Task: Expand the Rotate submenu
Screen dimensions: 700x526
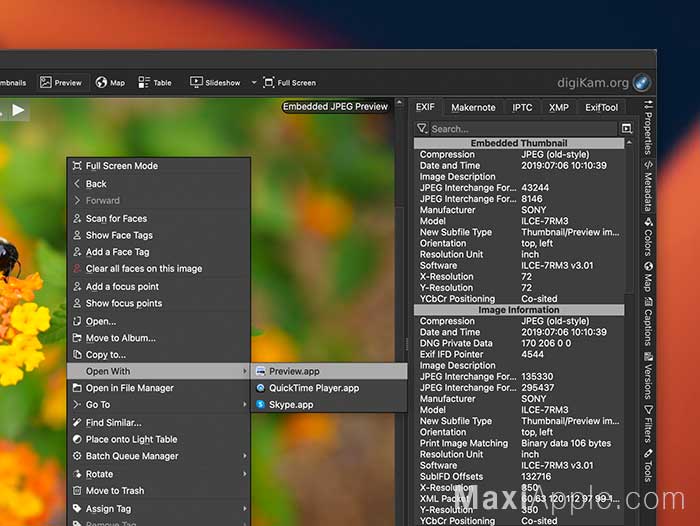Action: click(x=158, y=474)
